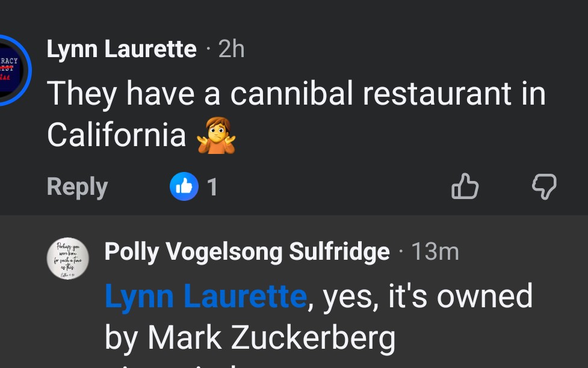Viewport: 588px width, 368px height.
Task: Open Lynn Laurette's profile from comment author name
Action: [122, 49]
